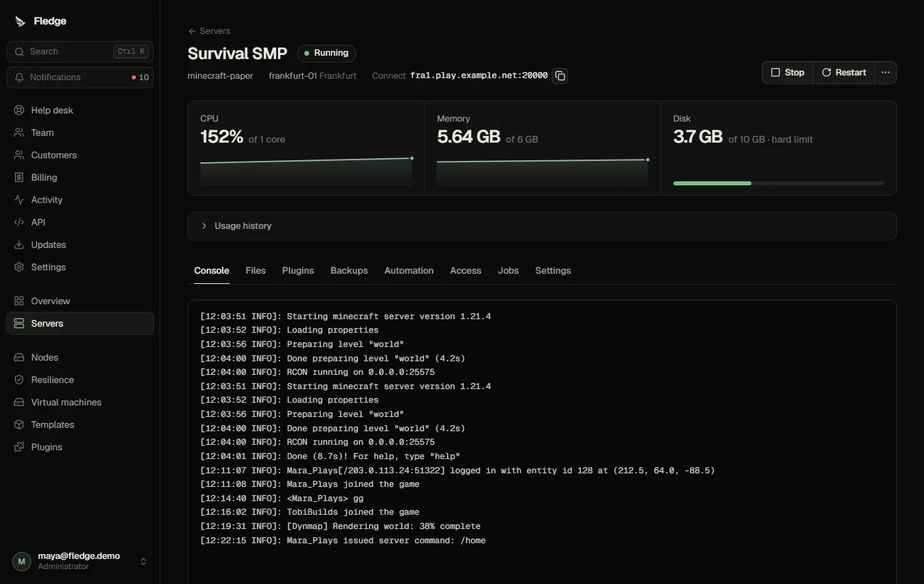This screenshot has height=584, width=924.
Task: Switch to the Files tab
Action: [255, 270]
